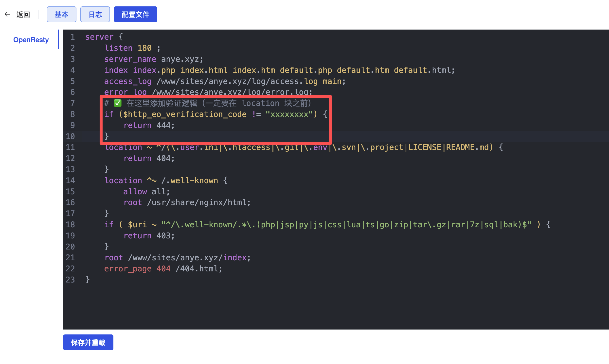The height and width of the screenshot is (364, 609).
Task: Select the 配置文件 config tab
Action: [x=135, y=15]
